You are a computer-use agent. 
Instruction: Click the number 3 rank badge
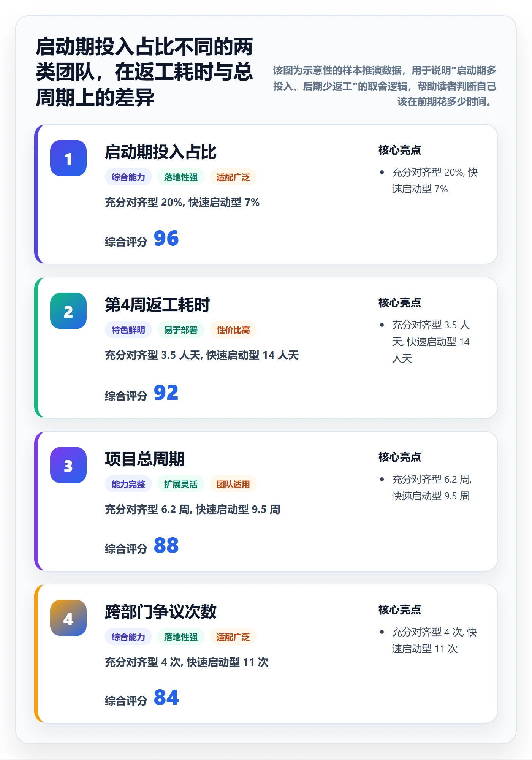click(x=68, y=465)
